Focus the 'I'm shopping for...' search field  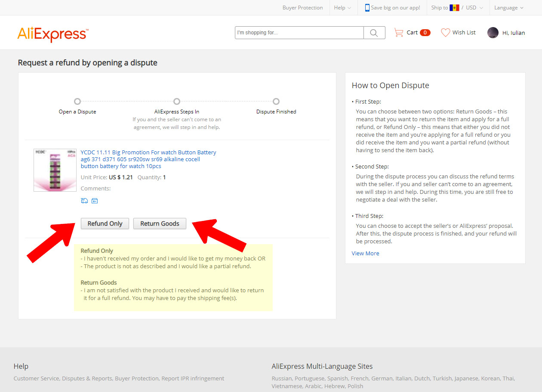[299, 33]
